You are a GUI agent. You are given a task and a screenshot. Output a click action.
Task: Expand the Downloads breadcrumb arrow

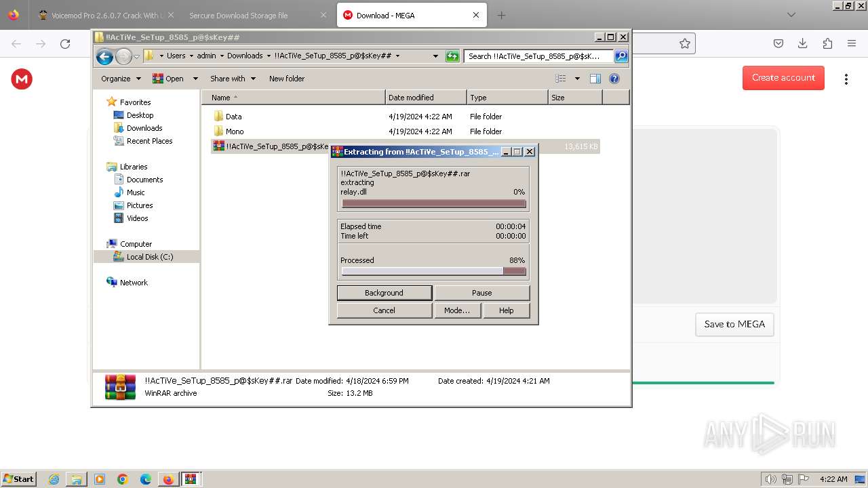pyautogui.click(x=269, y=56)
